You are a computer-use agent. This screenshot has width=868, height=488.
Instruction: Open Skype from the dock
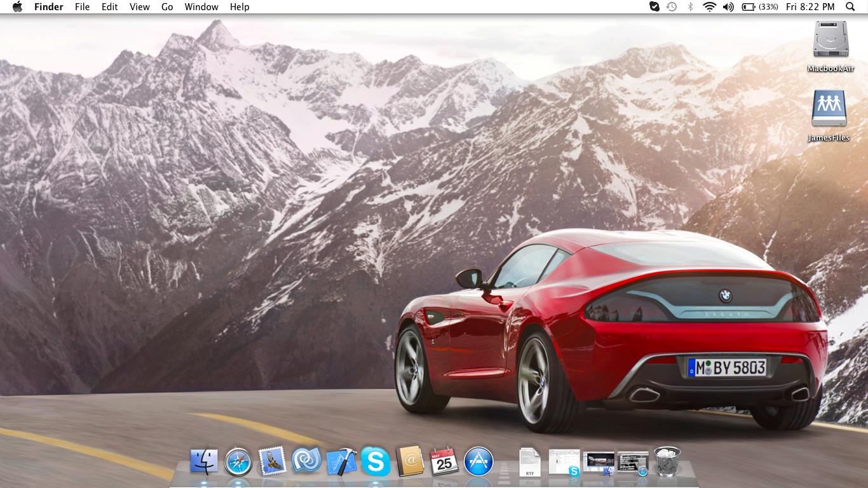[x=376, y=461]
